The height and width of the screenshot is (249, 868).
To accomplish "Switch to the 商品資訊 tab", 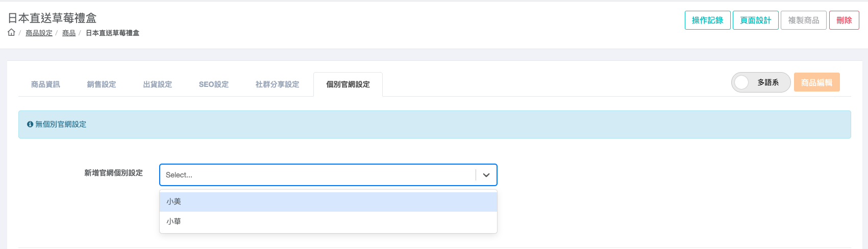I will pos(45,84).
